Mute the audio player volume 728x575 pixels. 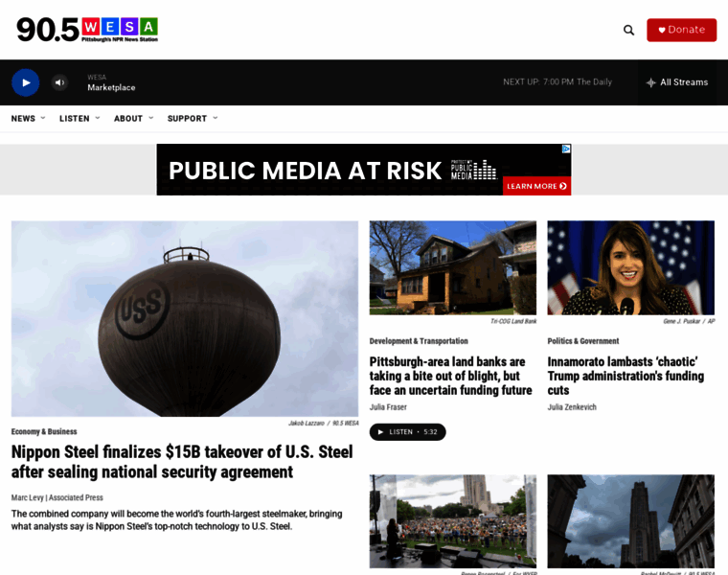(60, 82)
